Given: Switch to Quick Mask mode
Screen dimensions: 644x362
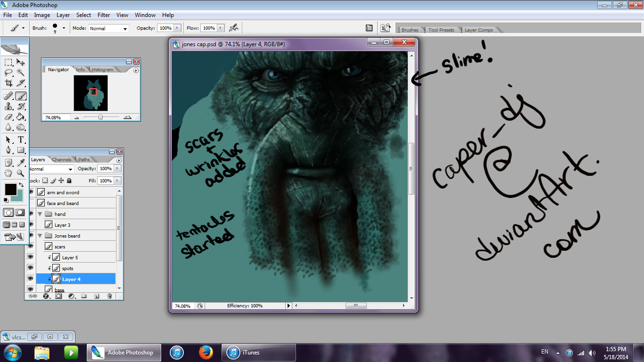Looking at the screenshot, I should [21, 213].
